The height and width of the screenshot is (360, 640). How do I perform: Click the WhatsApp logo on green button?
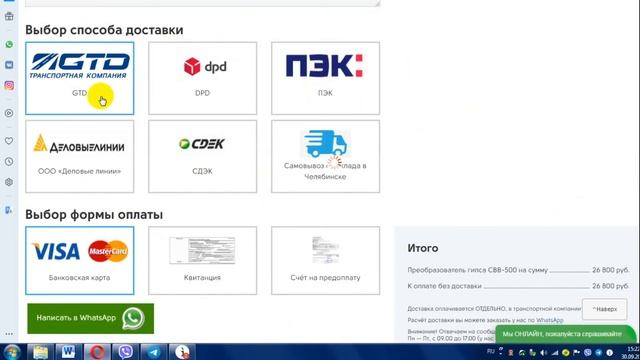click(x=133, y=318)
